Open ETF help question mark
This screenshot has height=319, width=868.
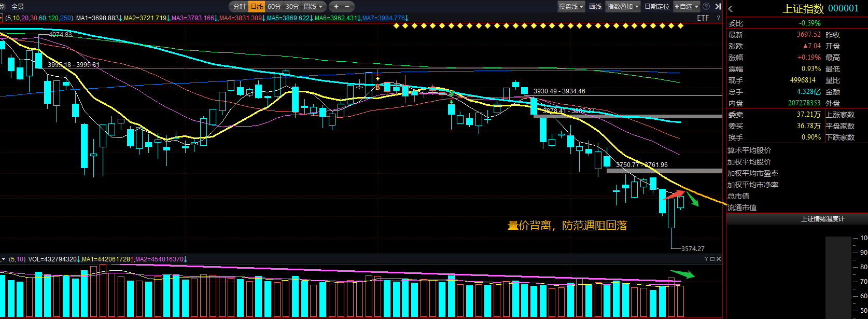coord(719,18)
